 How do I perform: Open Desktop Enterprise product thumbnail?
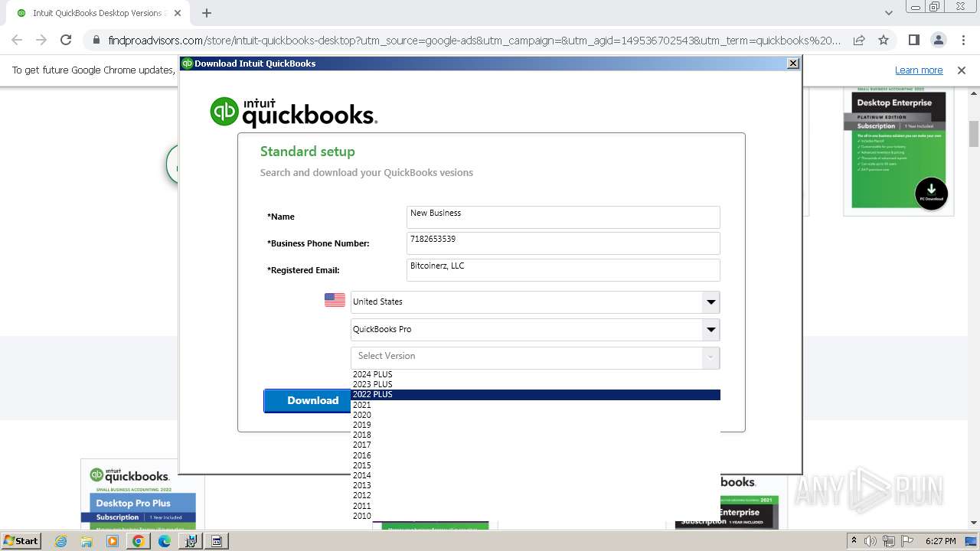point(898,150)
